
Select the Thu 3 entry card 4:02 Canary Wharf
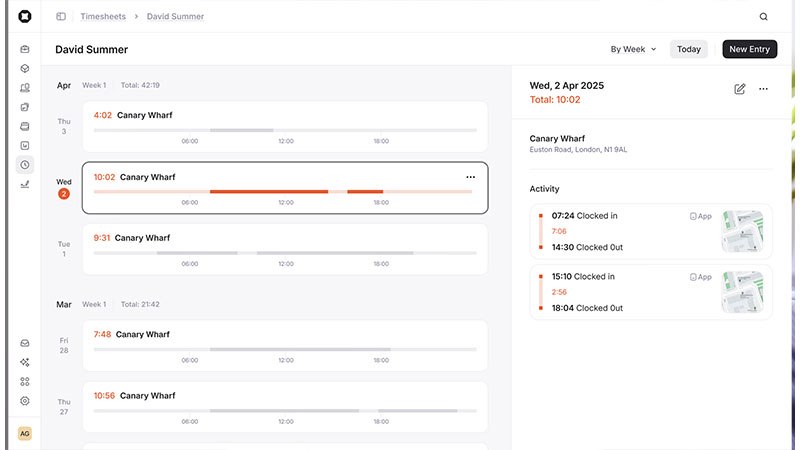click(x=285, y=126)
